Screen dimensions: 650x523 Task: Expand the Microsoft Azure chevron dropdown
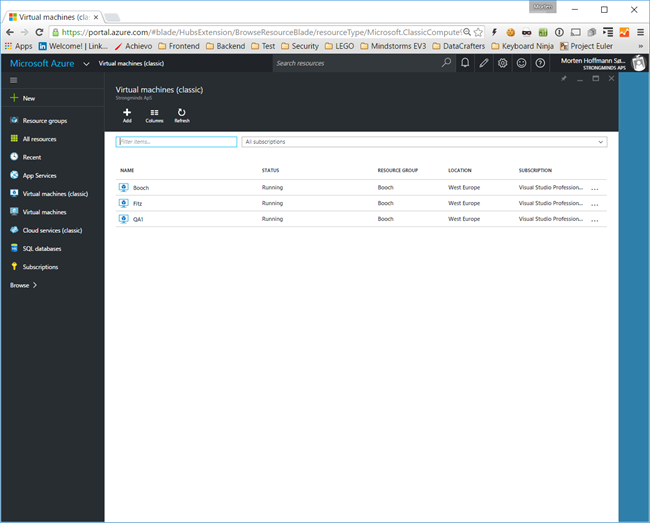86,64
